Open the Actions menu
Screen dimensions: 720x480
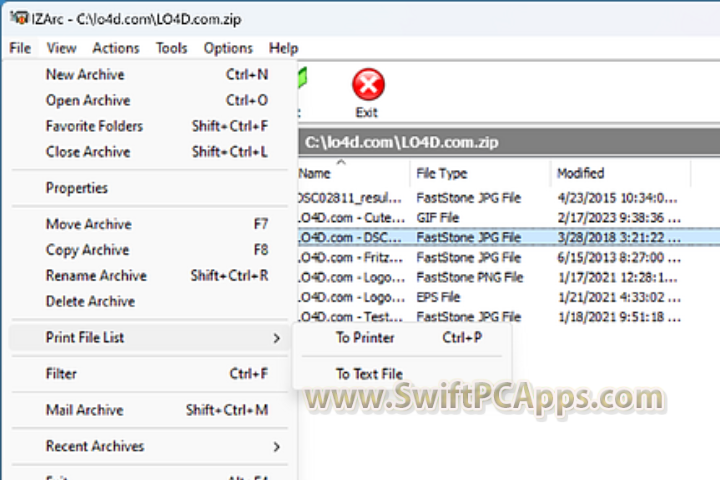pos(116,48)
